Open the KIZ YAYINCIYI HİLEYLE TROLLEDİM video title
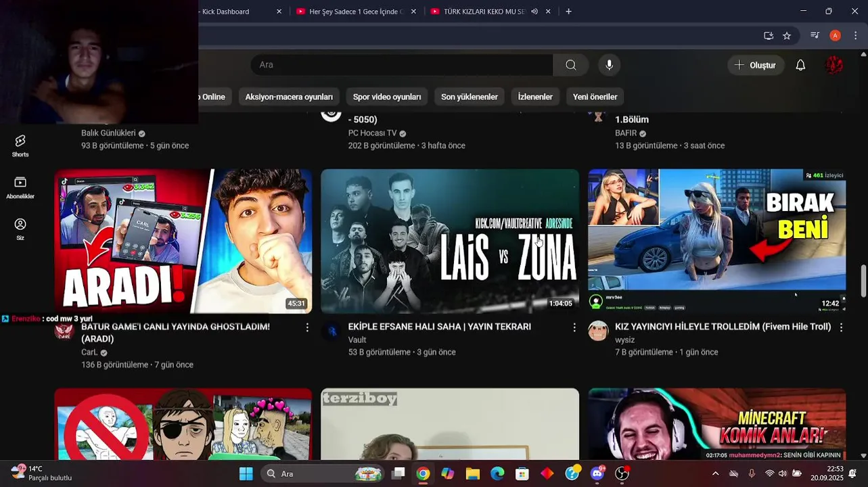This screenshot has height=487, width=868. 723,327
